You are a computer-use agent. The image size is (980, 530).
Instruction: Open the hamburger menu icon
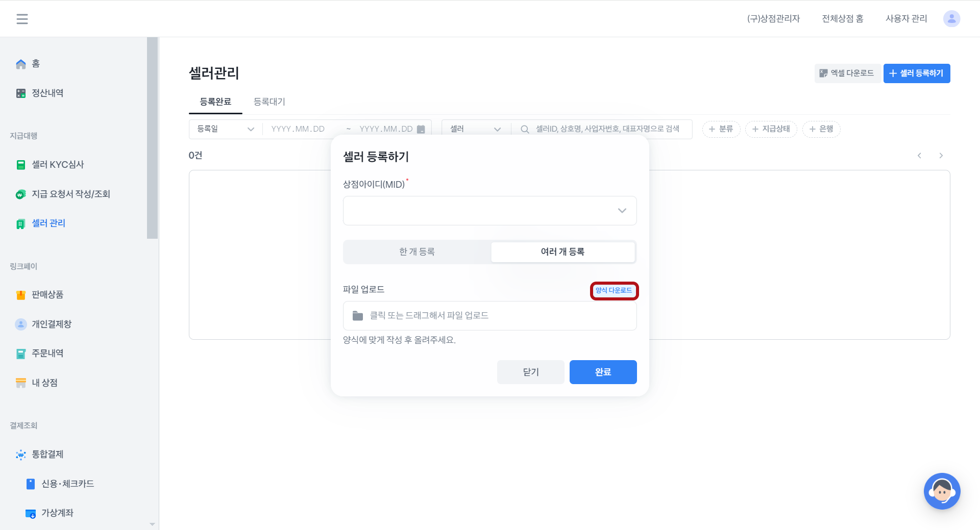(22, 19)
